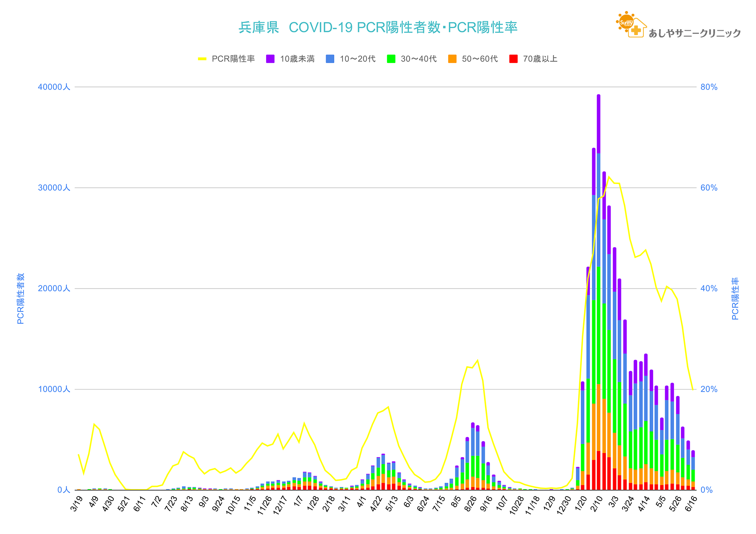Click the 8/26 date label on x-axis
The height and width of the screenshot is (534, 756).
click(471, 504)
